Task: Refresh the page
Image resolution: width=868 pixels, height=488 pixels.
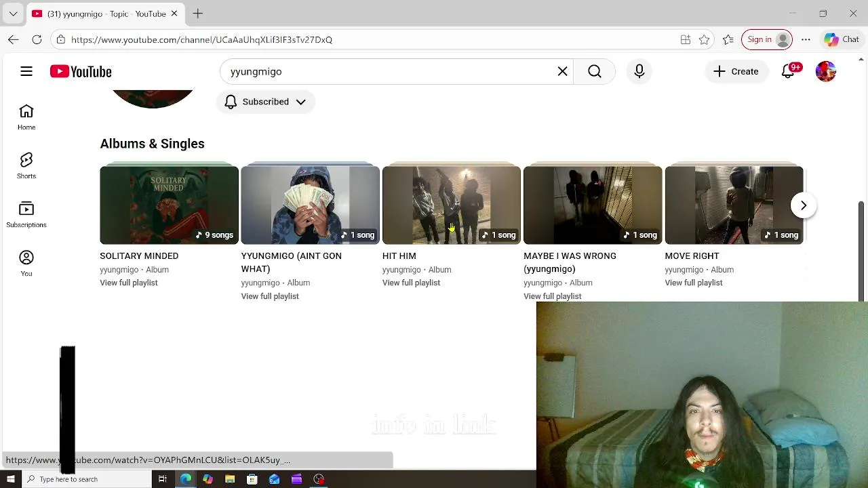Action: click(37, 39)
